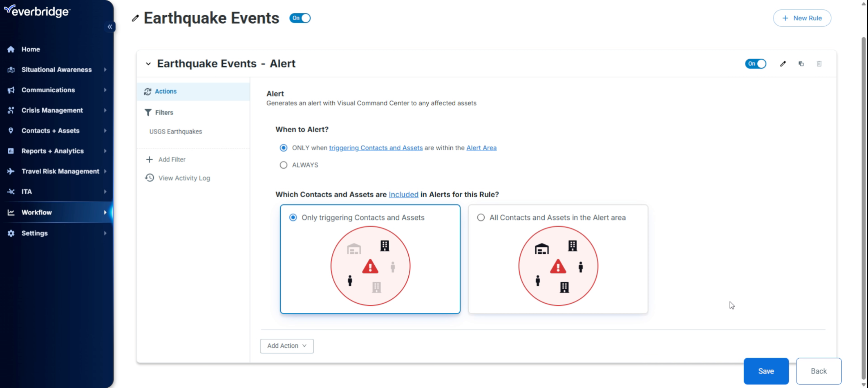
Task: Click the Crisis Management icon
Action: (11, 110)
